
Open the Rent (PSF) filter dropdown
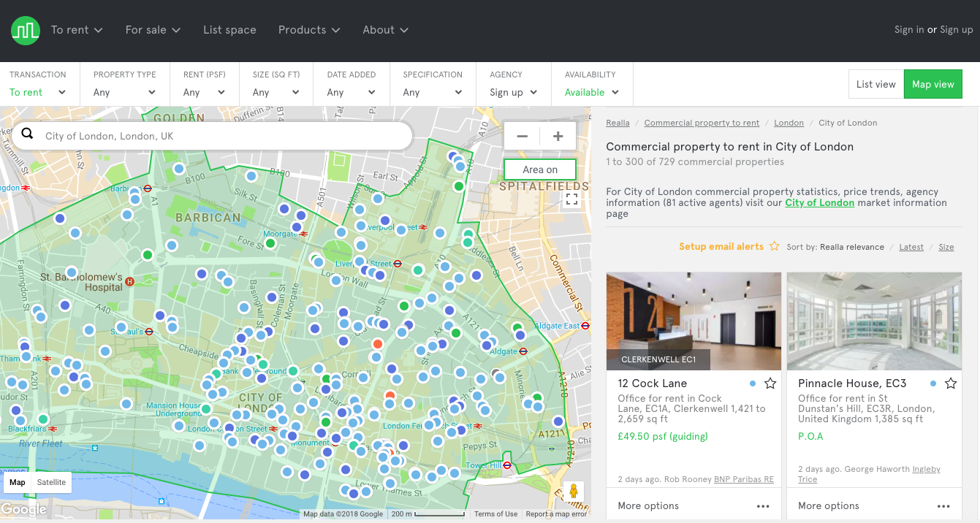[204, 92]
